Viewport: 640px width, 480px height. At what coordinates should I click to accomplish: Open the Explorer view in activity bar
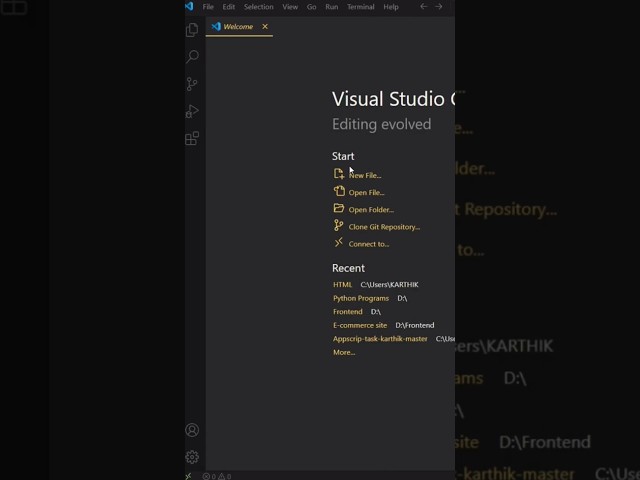point(192,30)
